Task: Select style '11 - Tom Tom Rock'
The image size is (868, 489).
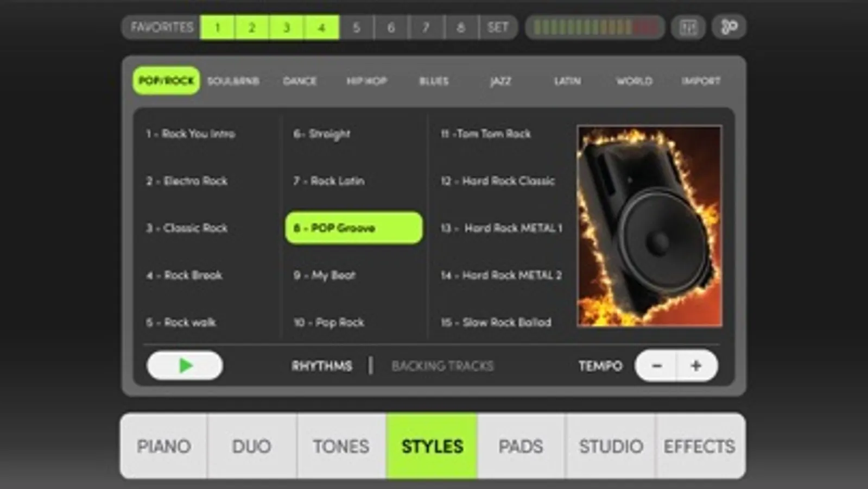Action: pyautogui.click(x=486, y=134)
